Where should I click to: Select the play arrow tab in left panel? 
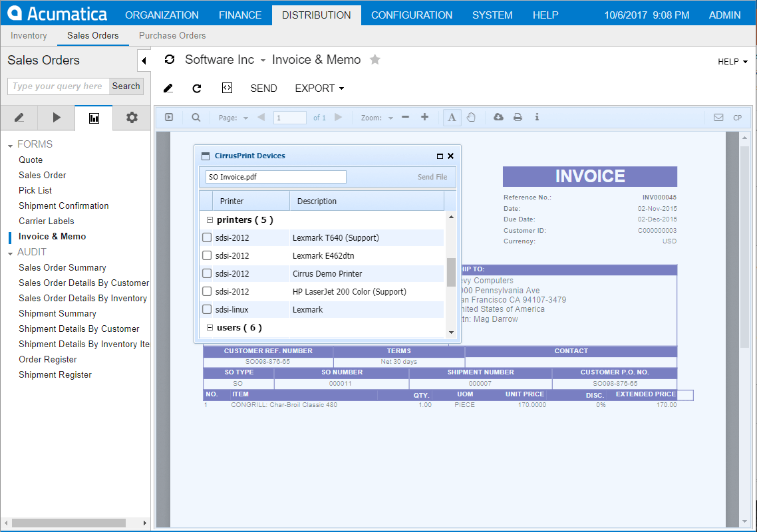tap(57, 117)
